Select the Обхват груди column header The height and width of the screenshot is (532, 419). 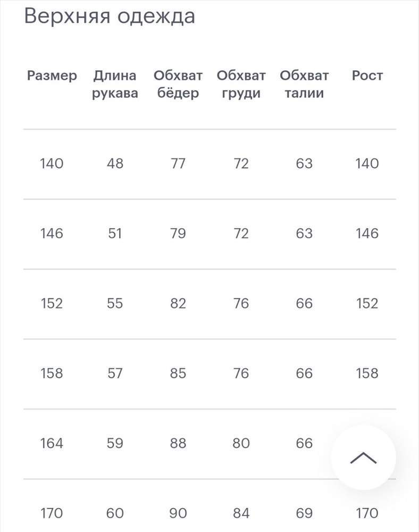click(241, 84)
